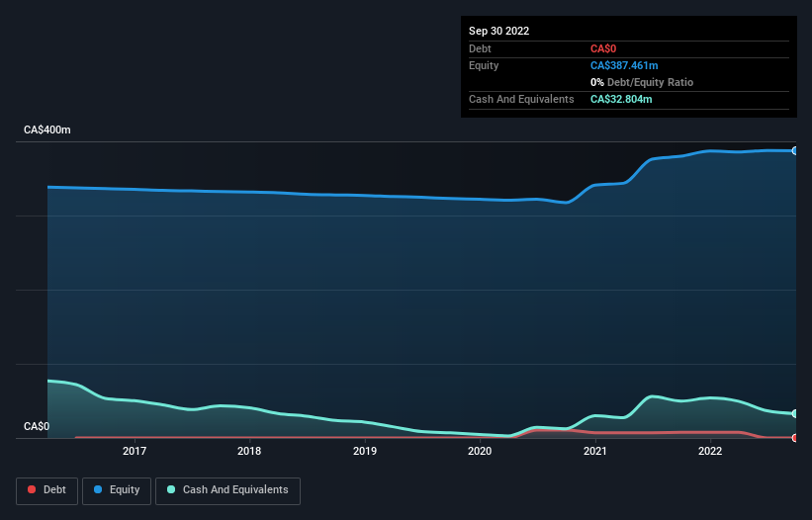Viewport: 812px width, 520px height.
Task: Select the Equity end-point marker on chart
Action: pyautogui.click(x=795, y=150)
